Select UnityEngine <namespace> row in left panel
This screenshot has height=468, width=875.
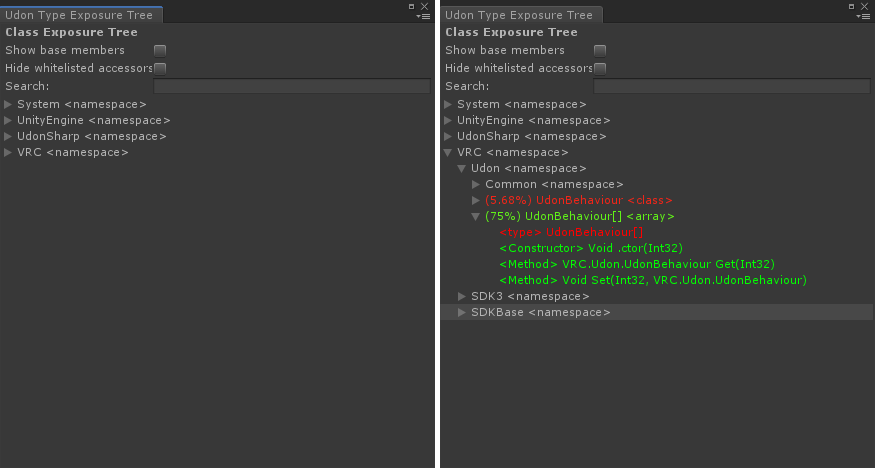click(217, 120)
